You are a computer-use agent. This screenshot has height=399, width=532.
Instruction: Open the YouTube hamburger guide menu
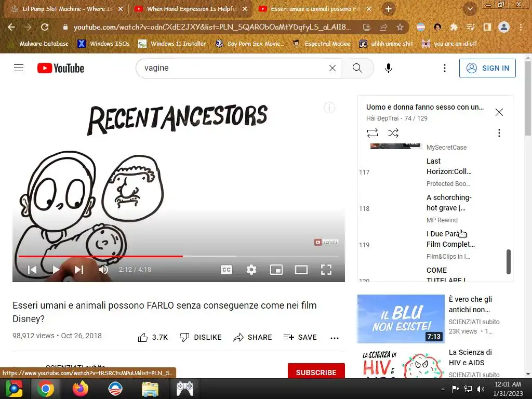point(19,68)
